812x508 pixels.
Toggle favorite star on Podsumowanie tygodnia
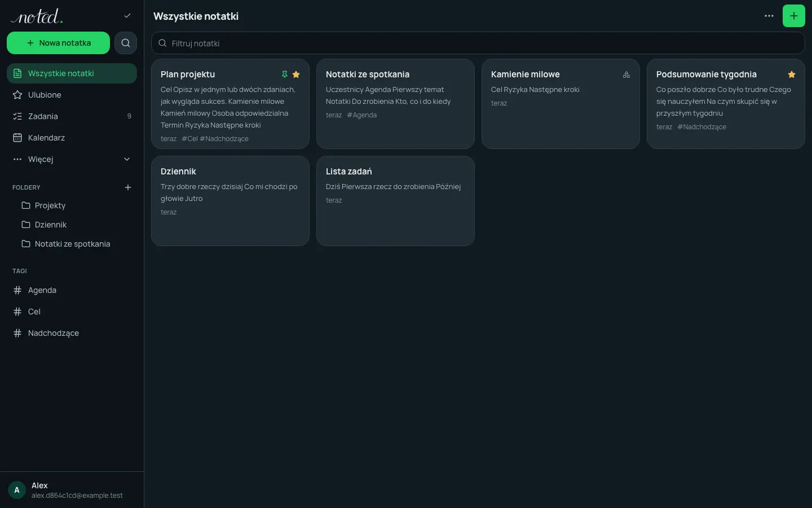pos(792,75)
